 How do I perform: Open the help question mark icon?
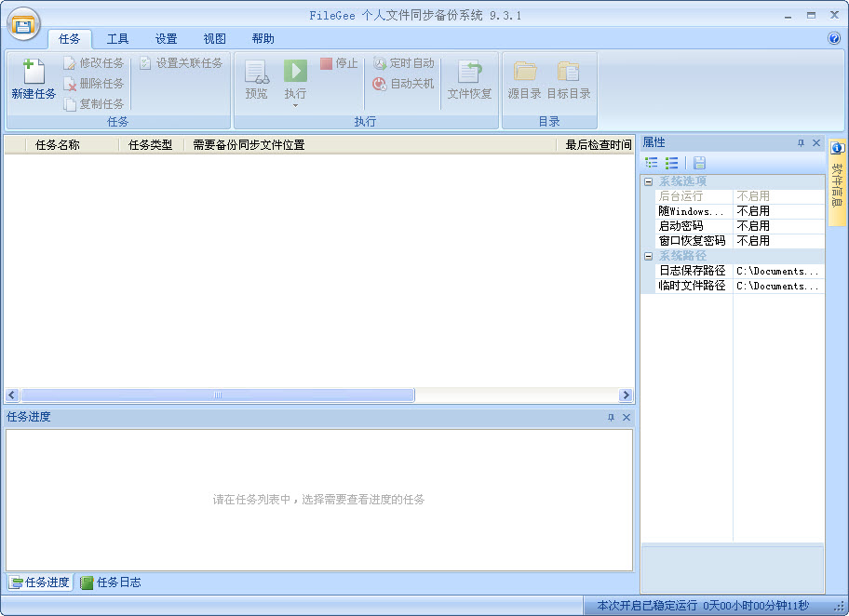834,38
